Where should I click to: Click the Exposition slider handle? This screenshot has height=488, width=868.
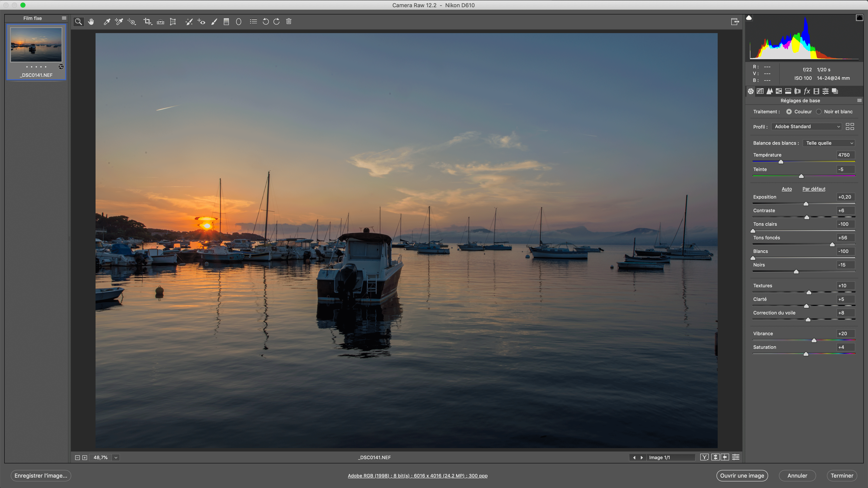tap(806, 204)
